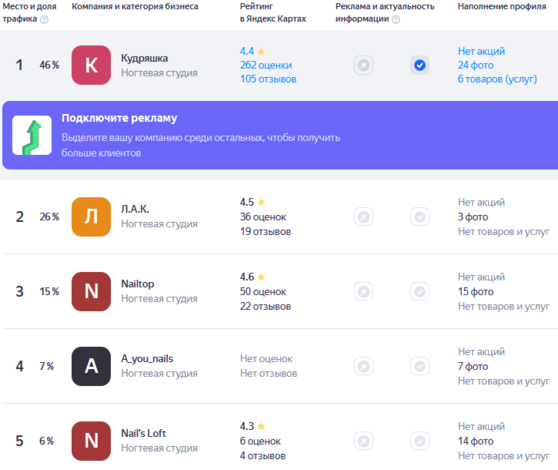Click the '15 фото' text
The image size is (558, 470).
[475, 291]
